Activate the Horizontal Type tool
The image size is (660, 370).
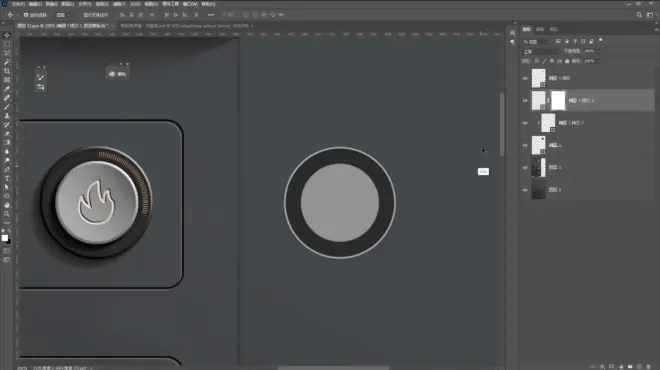click(x=7, y=178)
